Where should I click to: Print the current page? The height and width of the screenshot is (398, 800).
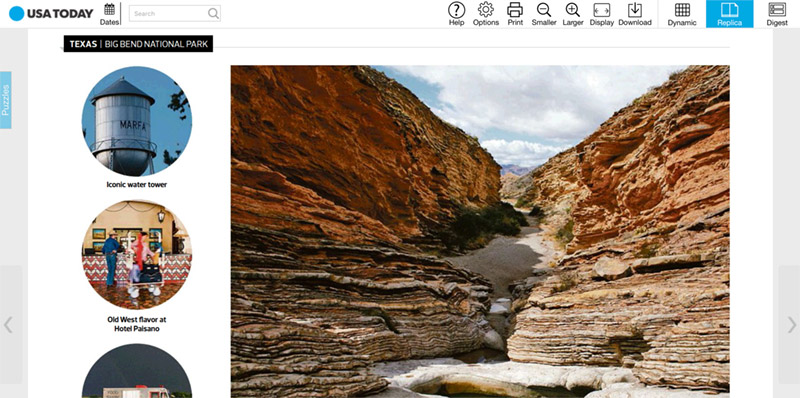pos(515,14)
